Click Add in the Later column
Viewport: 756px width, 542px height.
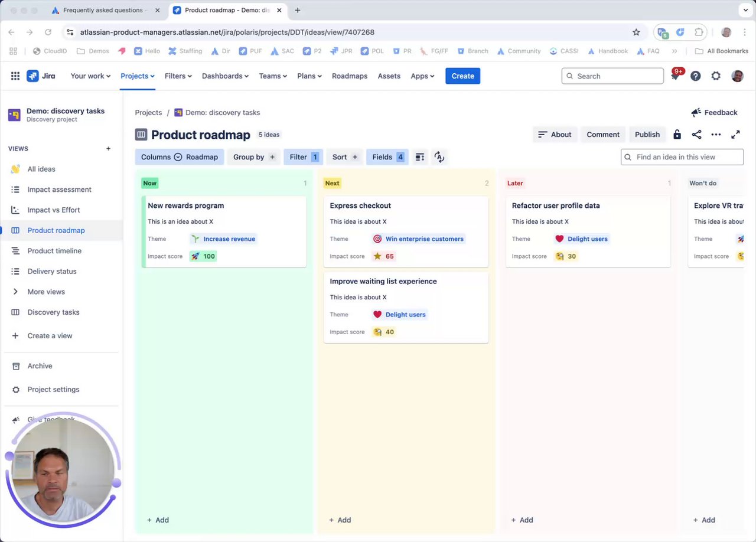click(522, 520)
